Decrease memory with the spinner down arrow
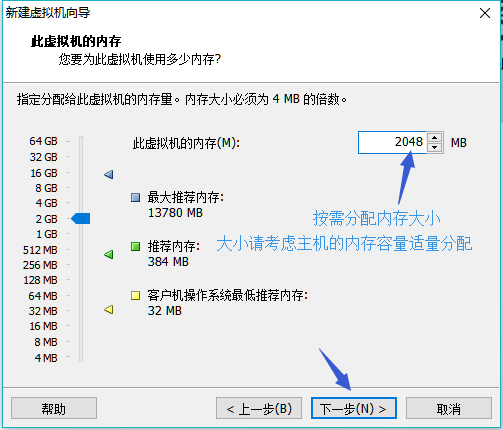The image size is (503, 430). point(434,147)
